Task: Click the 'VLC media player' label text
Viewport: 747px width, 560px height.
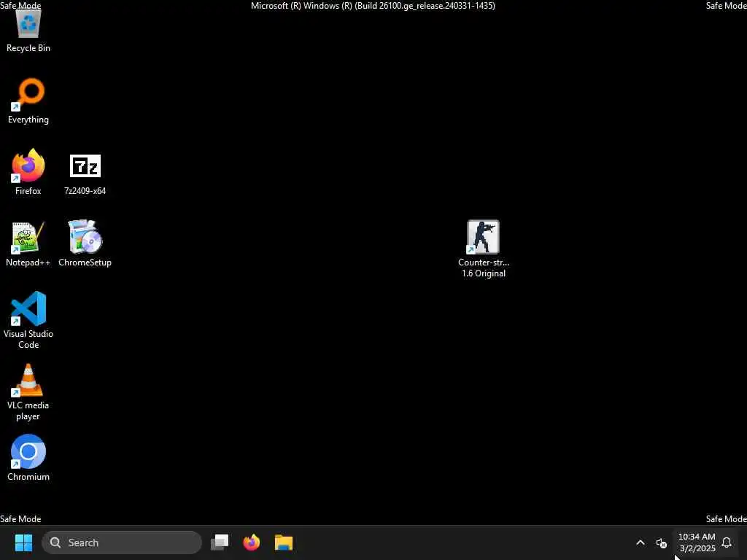Action: click(x=28, y=411)
